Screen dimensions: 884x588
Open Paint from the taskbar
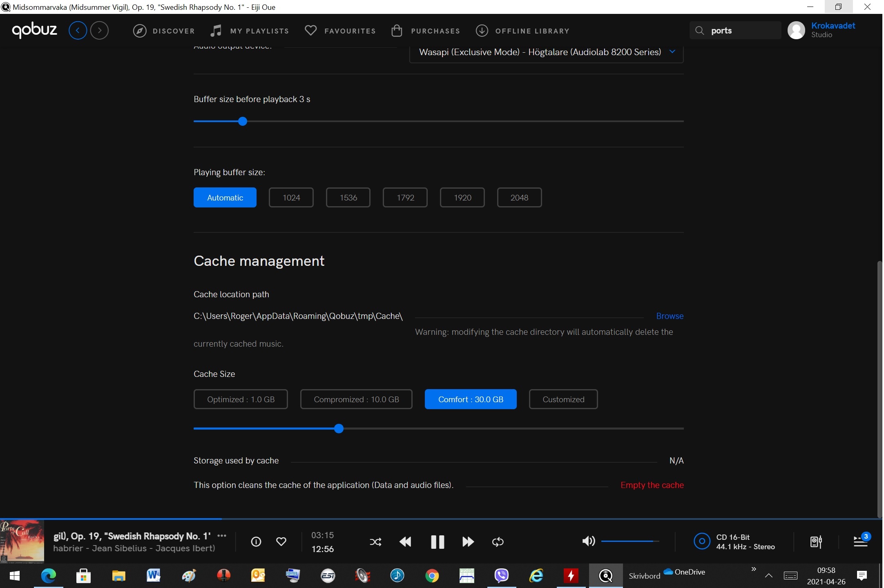[188, 576]
